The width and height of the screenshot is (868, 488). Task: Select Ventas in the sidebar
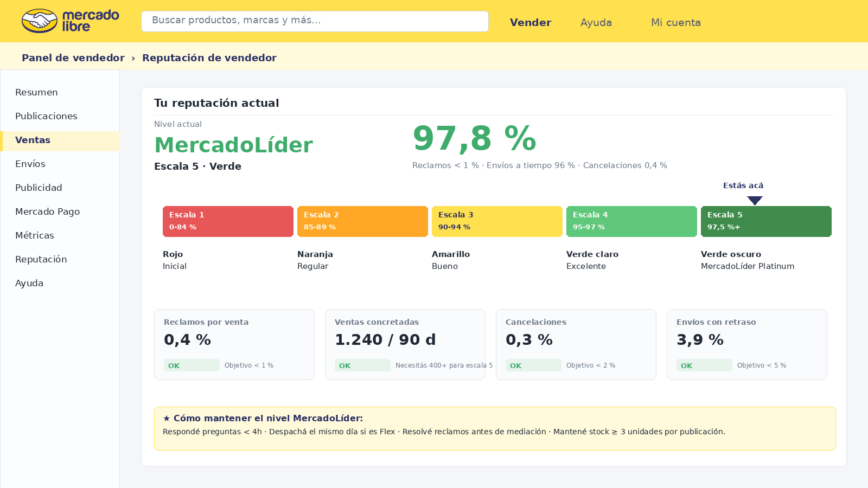[x=60, y=140]
